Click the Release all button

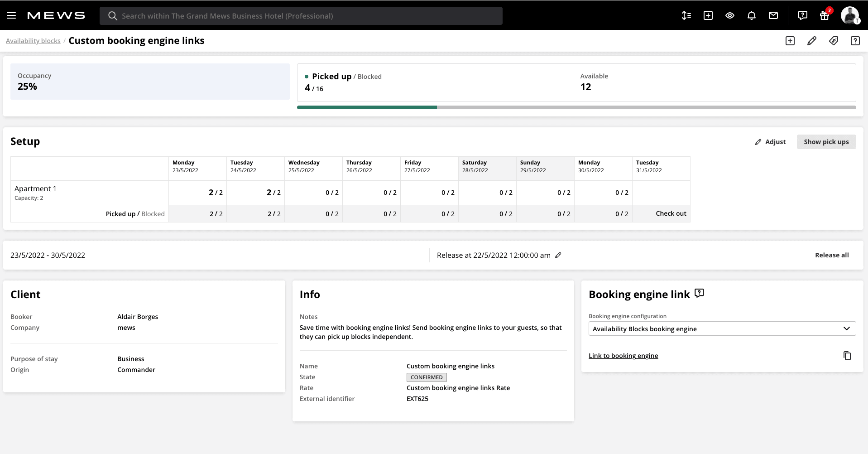(x=832, y=255)
